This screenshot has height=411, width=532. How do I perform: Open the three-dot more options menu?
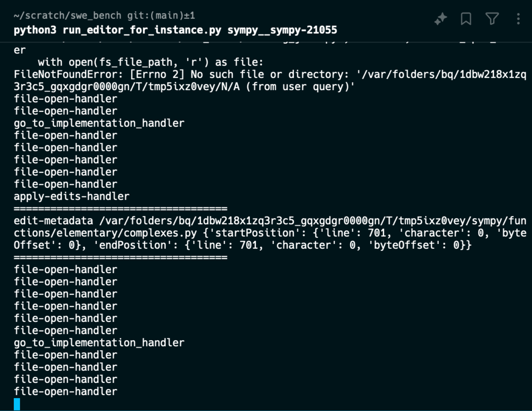pos(518,19)
